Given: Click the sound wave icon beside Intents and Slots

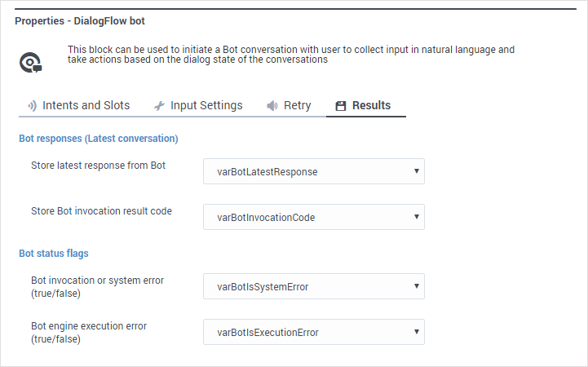Looking at the screenshot, I should pos(32,106).
